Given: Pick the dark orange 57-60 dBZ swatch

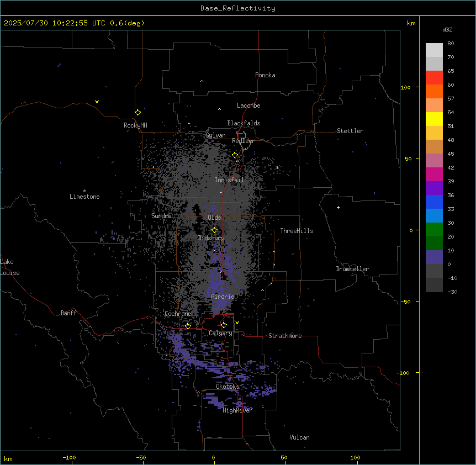Looking at the screenshot, I should coord(434,91).
